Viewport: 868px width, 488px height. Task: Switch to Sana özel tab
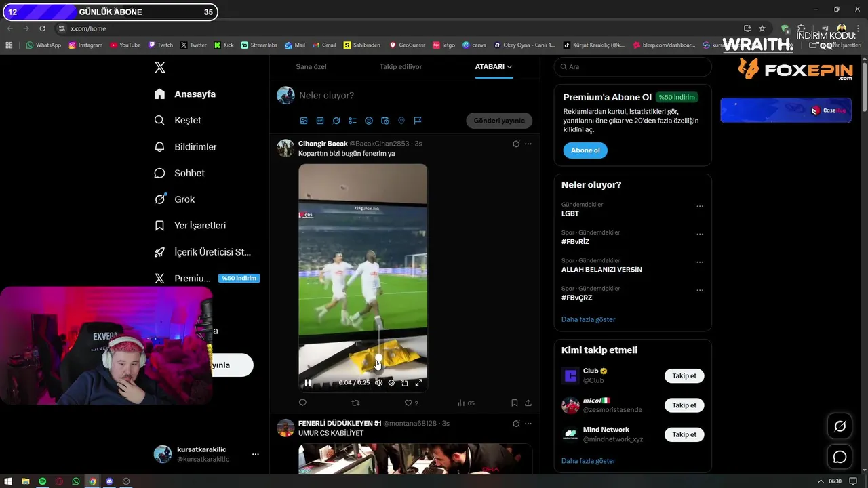311,66
